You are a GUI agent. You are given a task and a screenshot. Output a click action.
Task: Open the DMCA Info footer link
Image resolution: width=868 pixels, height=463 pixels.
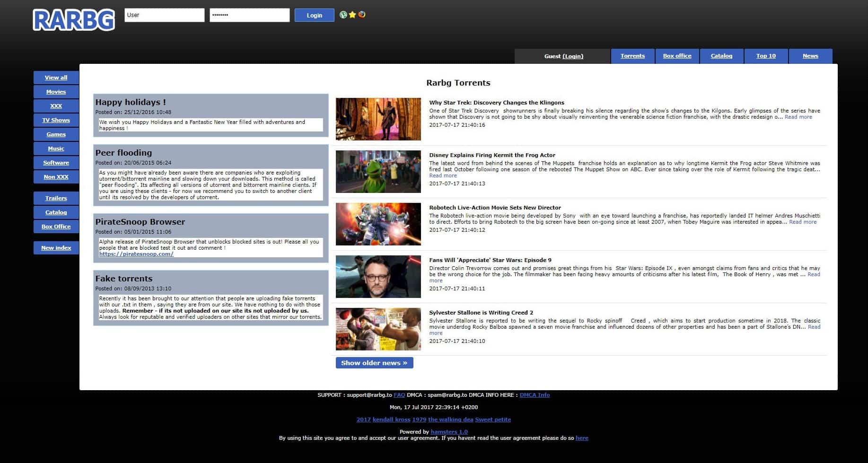(535, 395)
